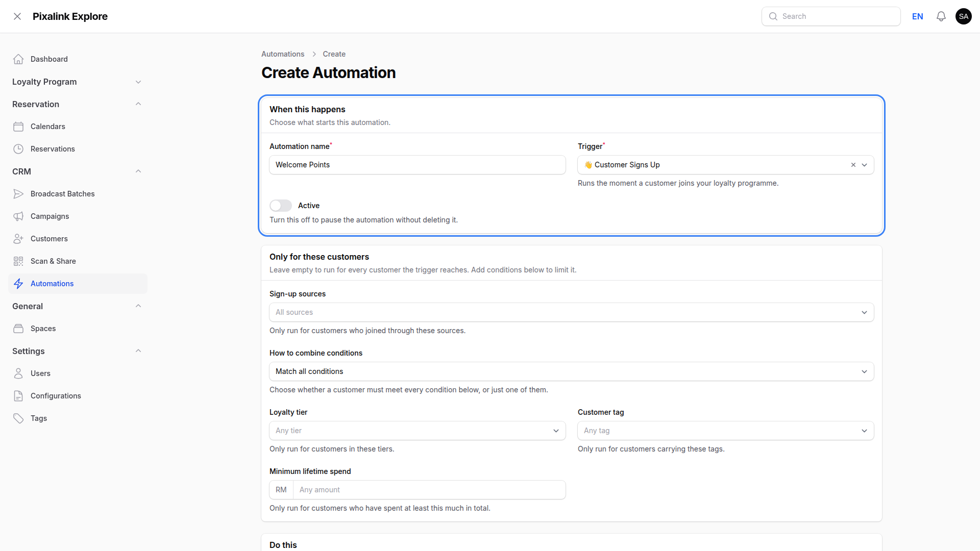Click the Campaigns megaphone icon

18,216
